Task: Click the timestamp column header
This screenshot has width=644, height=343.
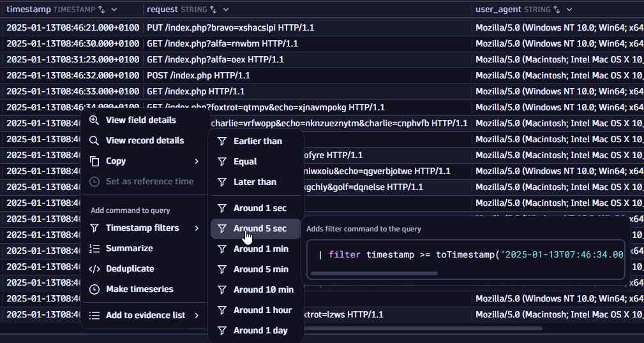Action: (x=73, y=10)
